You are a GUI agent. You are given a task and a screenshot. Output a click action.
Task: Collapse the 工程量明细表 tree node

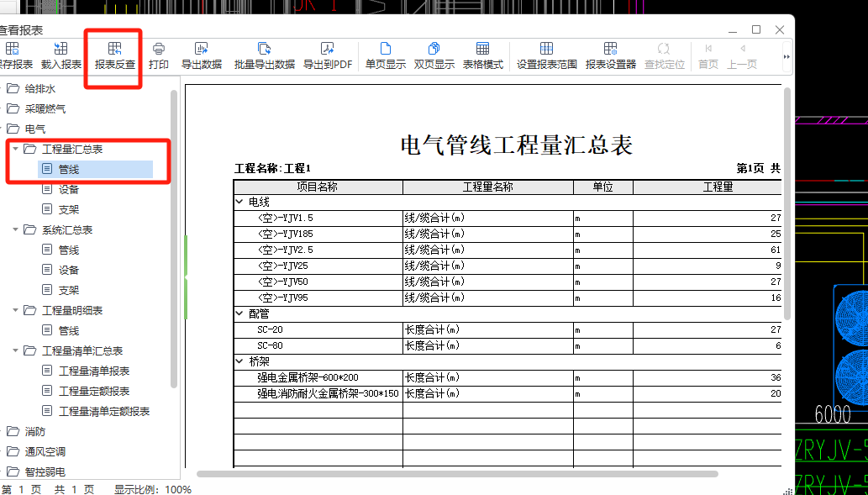click(x=15, y=310)
